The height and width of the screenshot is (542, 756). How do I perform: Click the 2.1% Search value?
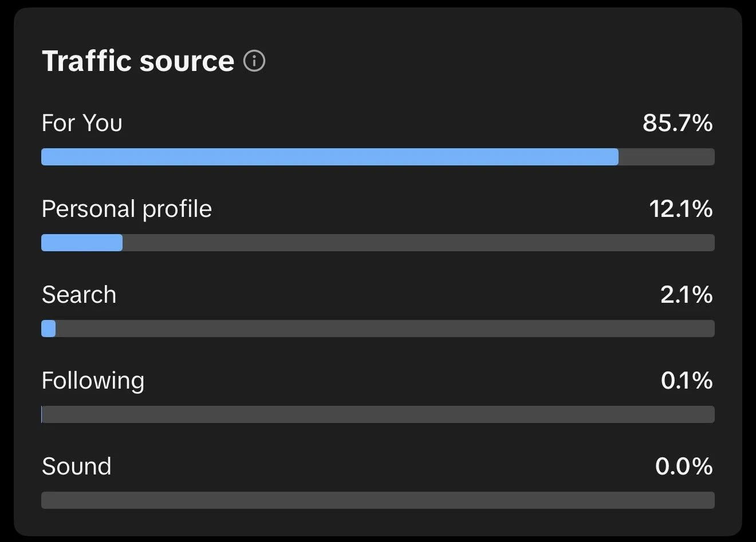click(x=687, y=295)
